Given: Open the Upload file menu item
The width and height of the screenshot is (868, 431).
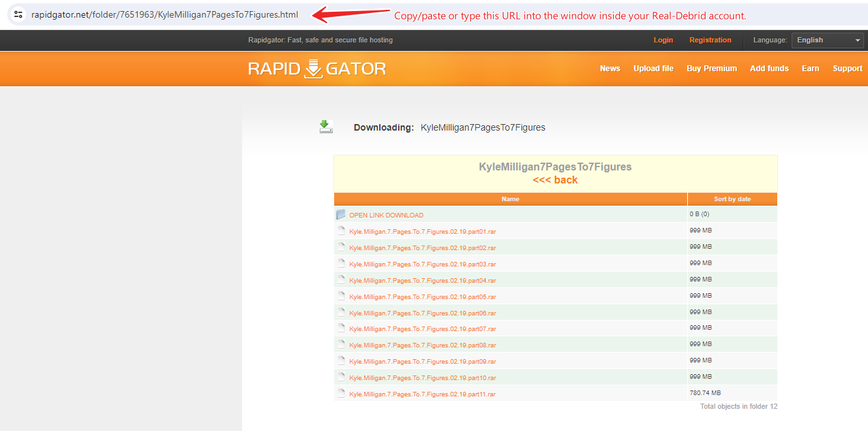Looking at the screenshot, I should point(653,69).
